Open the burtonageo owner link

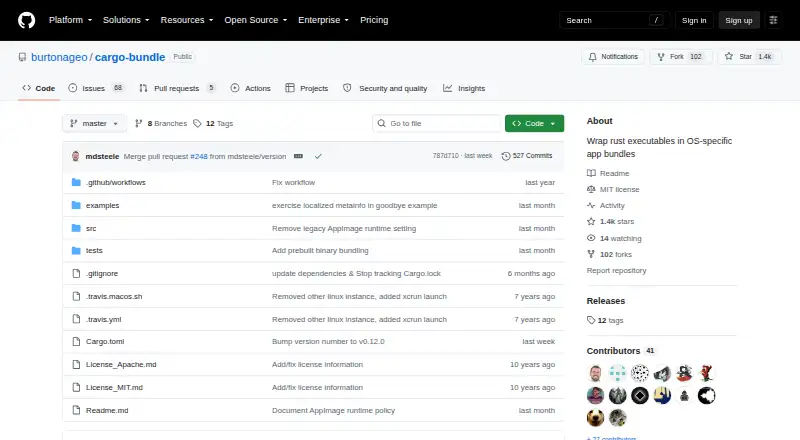(59, 57)
